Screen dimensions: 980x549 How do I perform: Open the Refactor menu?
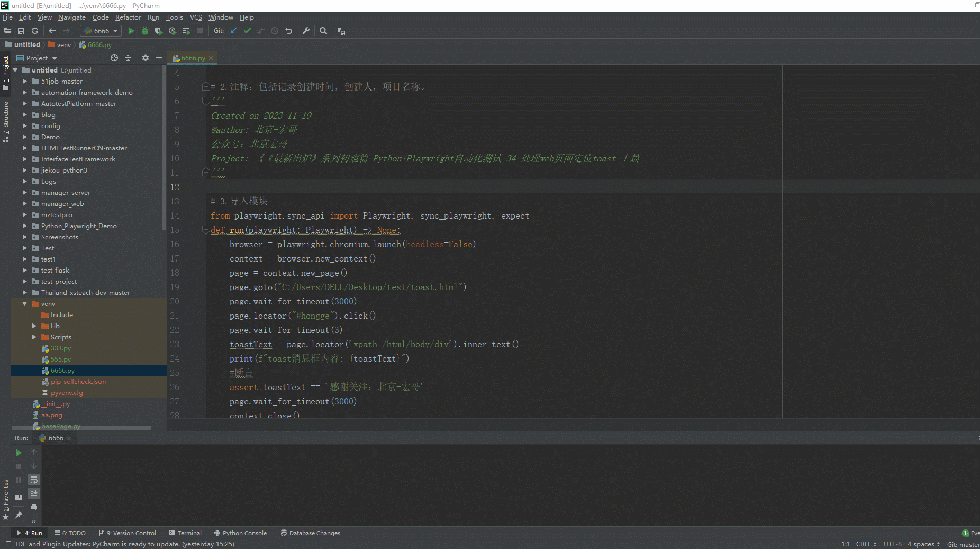point(128,17)
